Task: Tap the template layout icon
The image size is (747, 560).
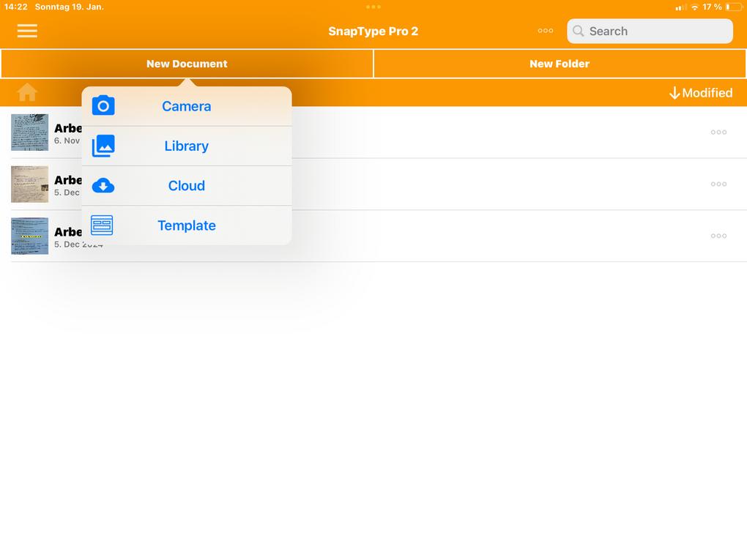Action: pos(102,225)
